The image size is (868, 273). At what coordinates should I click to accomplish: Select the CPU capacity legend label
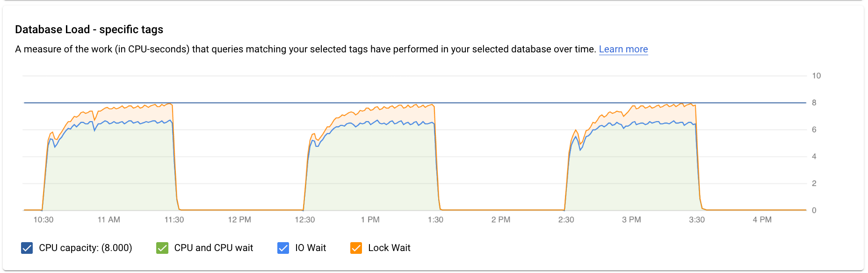coord(86,248)
